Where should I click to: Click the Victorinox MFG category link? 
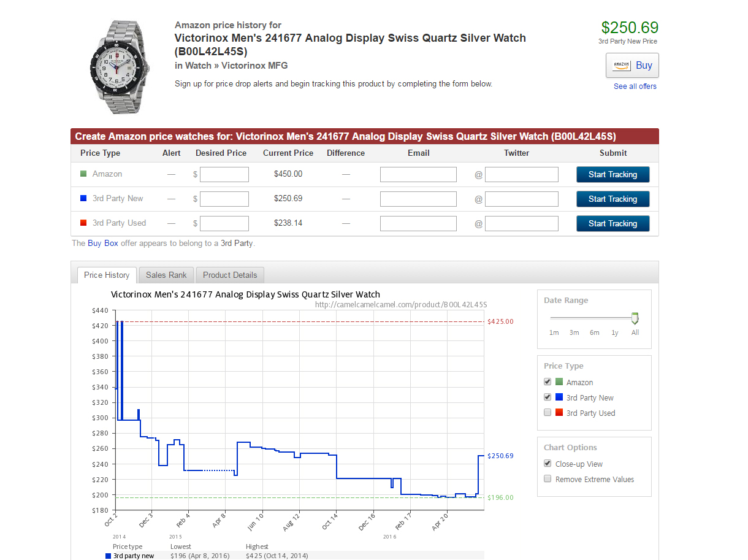[x=254, y=66]
